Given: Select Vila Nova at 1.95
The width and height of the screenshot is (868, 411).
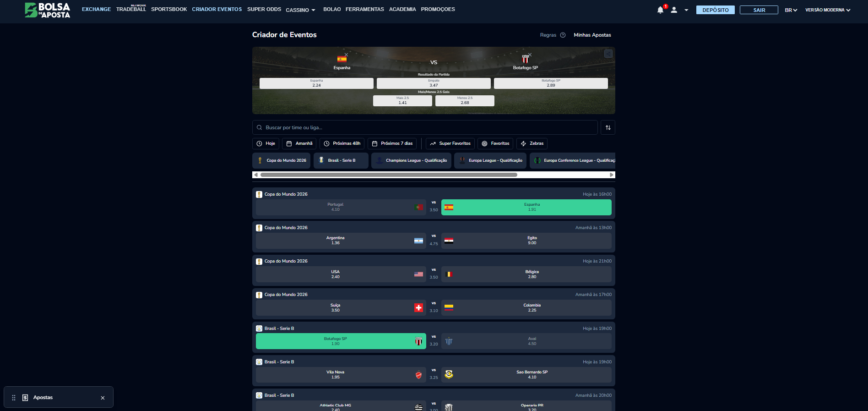Looking at the screenshot, I should [341, 375].
